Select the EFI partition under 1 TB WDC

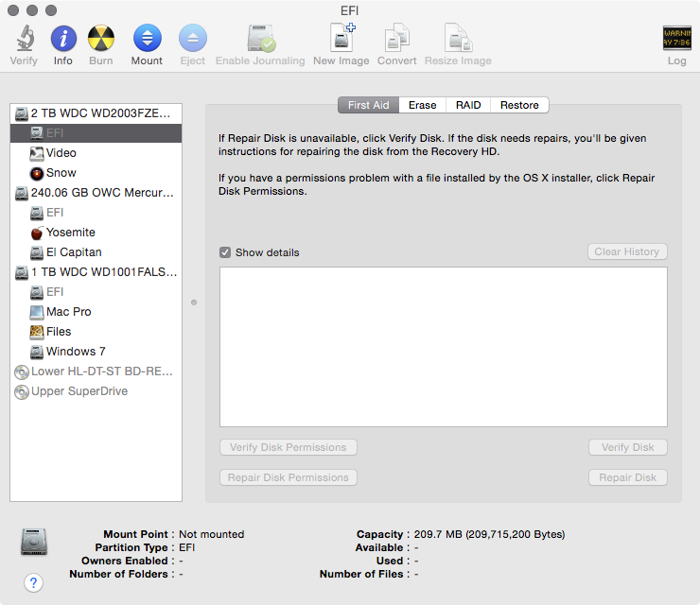pyautogui.click(x=96, y=292)
